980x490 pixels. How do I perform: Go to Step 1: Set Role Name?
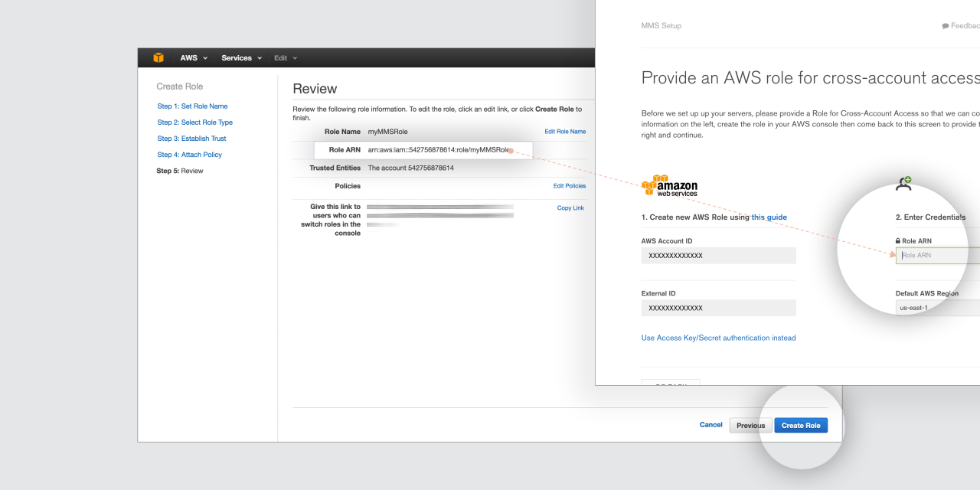192,106
